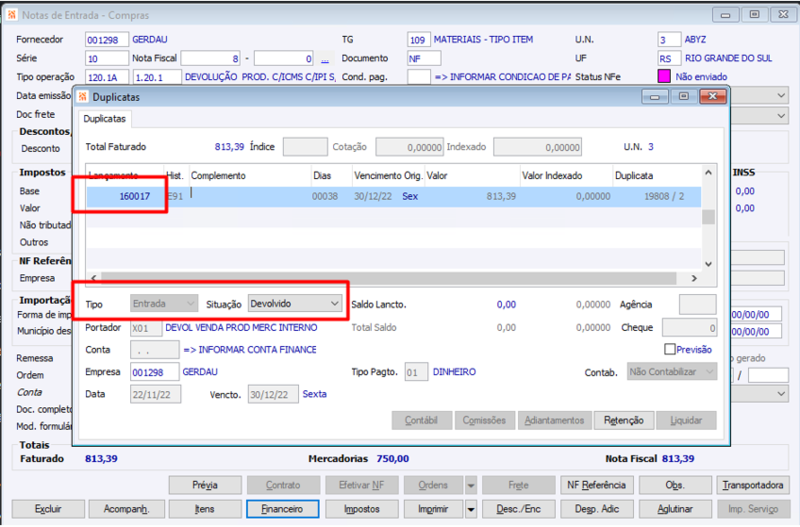Click the grid horizontal scroll-right arrow

point(694,278)
